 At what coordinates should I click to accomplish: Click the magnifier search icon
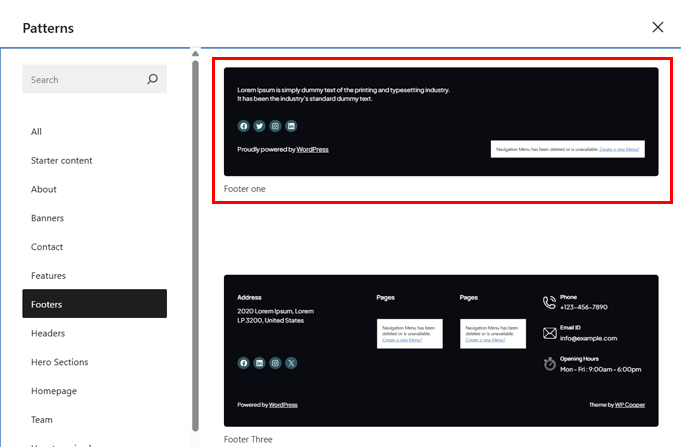point(152,79)
